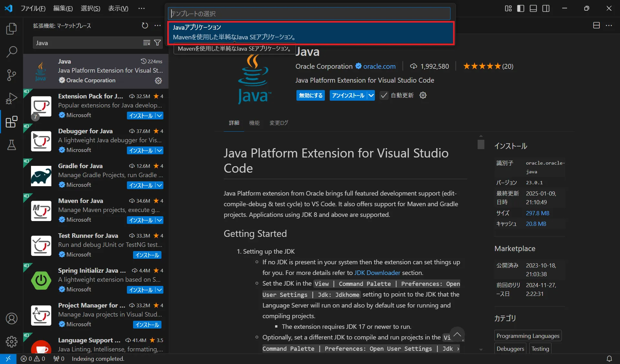620x364 pixels.
Task: Click scroll-to-top arrow button in README
Action: [x=457, y=335]
